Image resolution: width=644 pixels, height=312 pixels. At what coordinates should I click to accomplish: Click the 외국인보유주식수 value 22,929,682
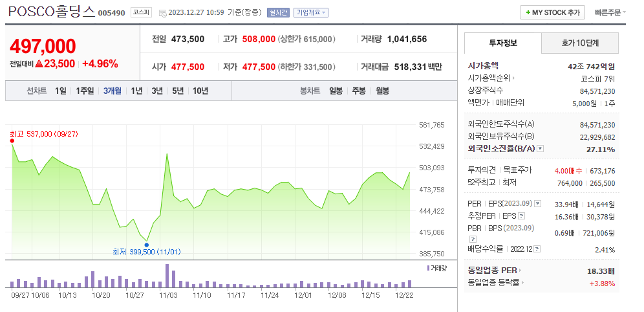click(597, 137)
